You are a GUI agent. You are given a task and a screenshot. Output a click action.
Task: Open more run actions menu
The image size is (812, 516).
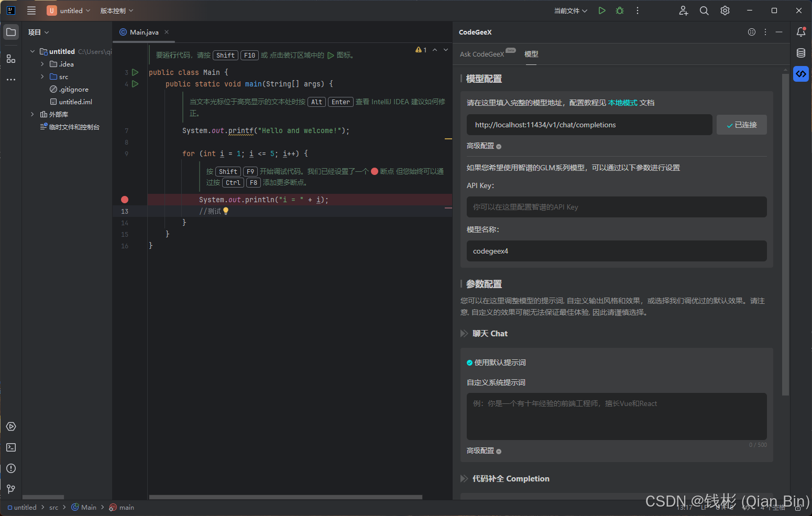[638, 10]
